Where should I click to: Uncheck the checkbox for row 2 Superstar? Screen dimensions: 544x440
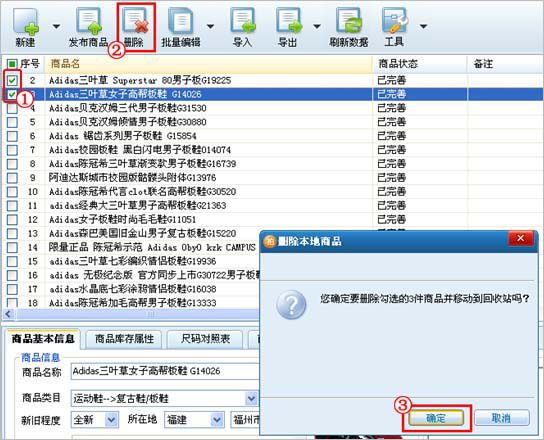pyautogui.click(x=12, y=81)
